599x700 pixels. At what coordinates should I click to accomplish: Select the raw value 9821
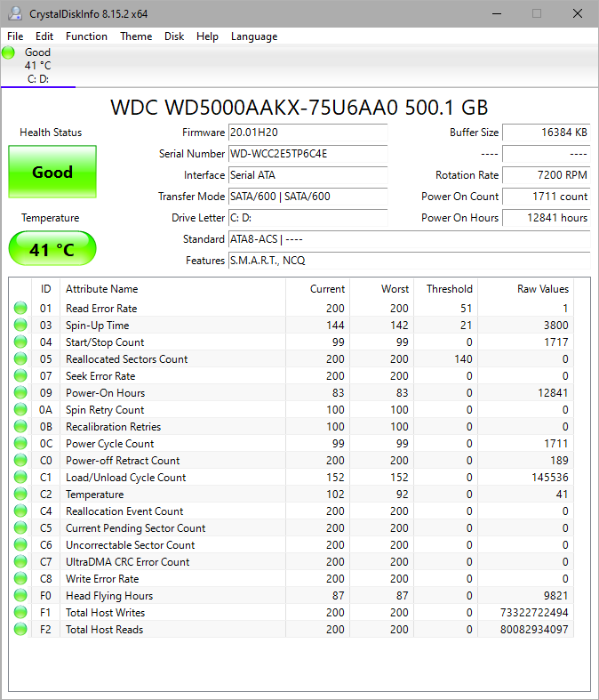(555, 596)
